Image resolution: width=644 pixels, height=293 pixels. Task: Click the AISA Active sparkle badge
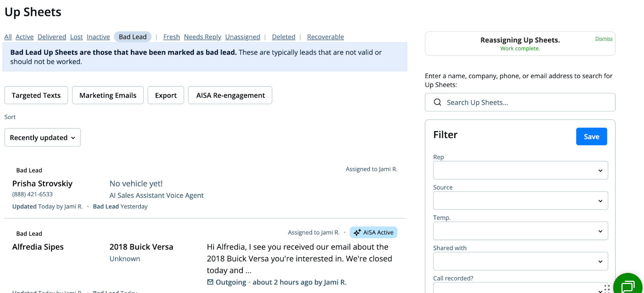tap(374, 233)
